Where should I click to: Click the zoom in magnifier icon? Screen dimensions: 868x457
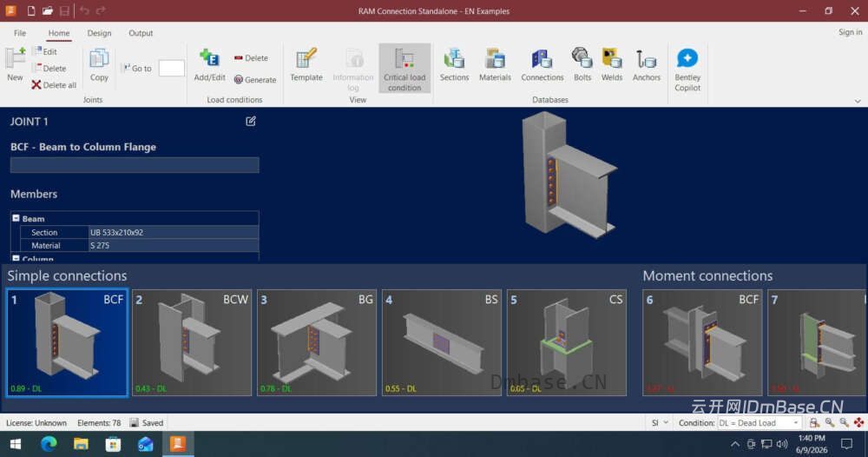[829, 422]
